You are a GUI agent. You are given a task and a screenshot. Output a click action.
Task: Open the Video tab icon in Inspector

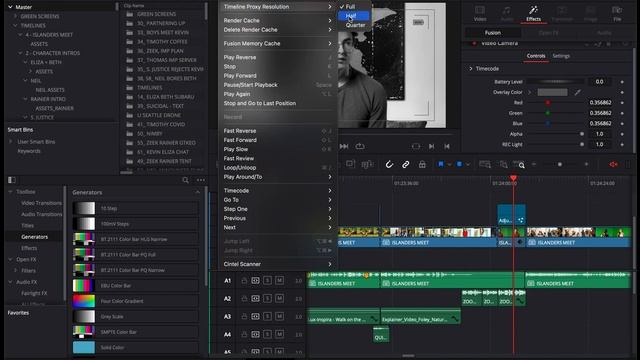pos(480,10)
